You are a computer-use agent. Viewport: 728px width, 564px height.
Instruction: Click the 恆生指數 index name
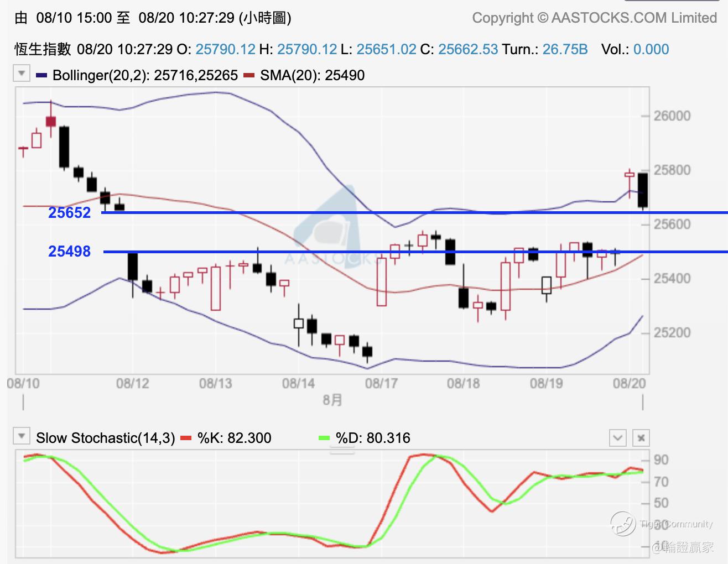click(x=43, y=49)
